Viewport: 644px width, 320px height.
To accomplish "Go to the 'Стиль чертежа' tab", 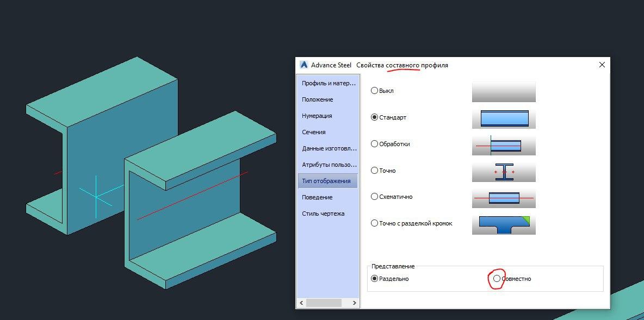I will point(323,214).
